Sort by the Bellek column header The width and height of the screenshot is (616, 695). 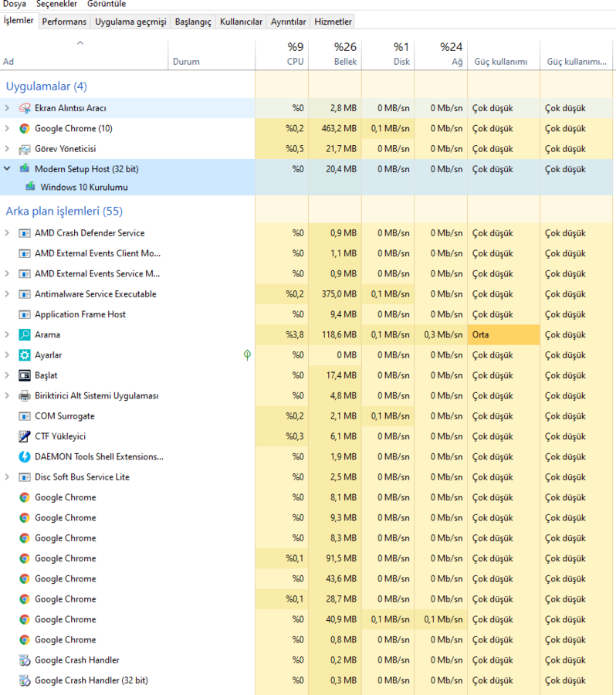pyautogui.click(x=335, y=55)
